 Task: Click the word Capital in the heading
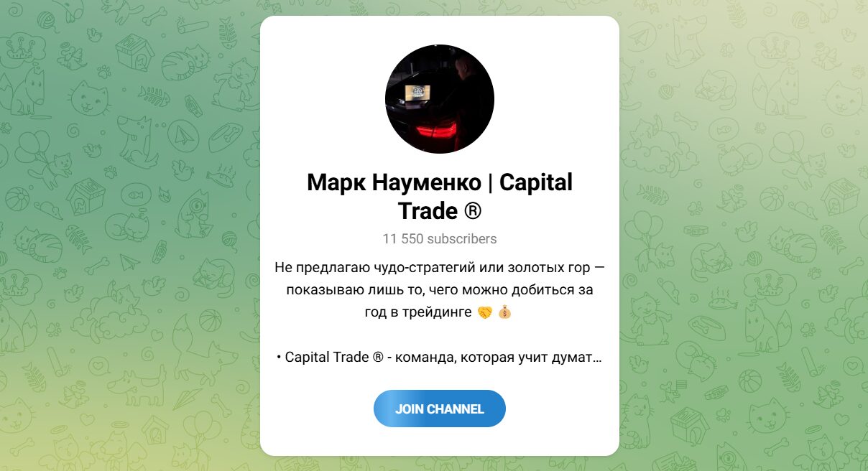(536, 182)
